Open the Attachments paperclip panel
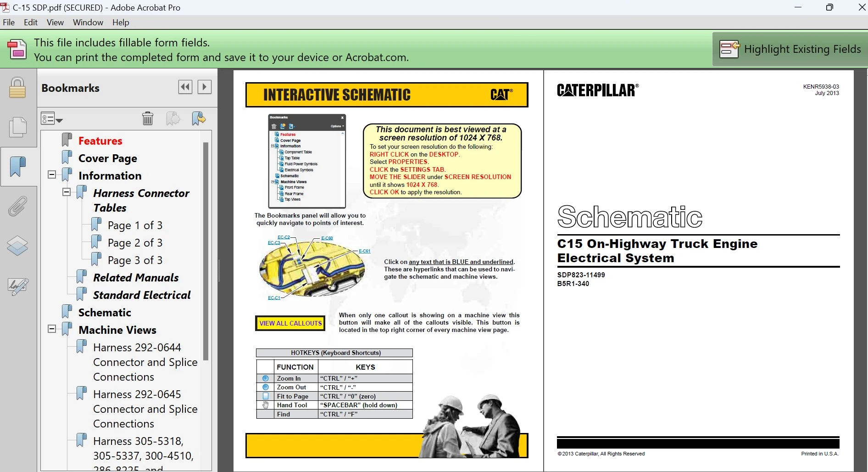Screen dimensions: 868x472 pos(17,206)
